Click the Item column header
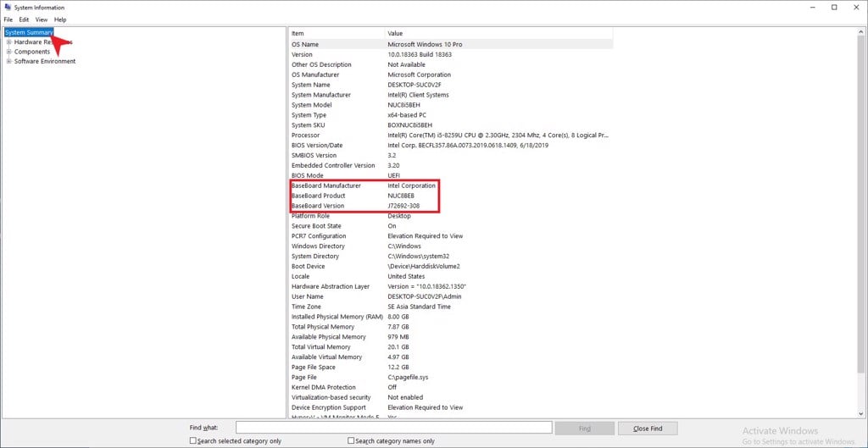This screenshot has height=448, width=868. 337,34
